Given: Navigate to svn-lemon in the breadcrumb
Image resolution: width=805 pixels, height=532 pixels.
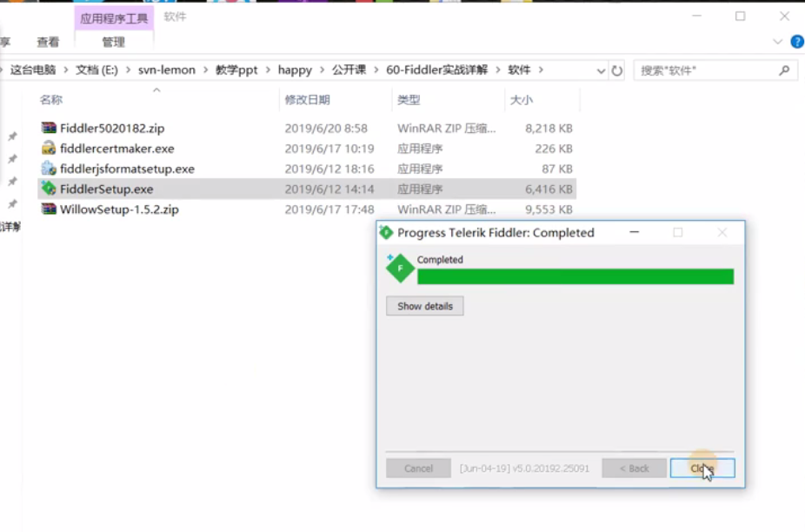Looking at the screenshot, I should click(x=167, y=70).
